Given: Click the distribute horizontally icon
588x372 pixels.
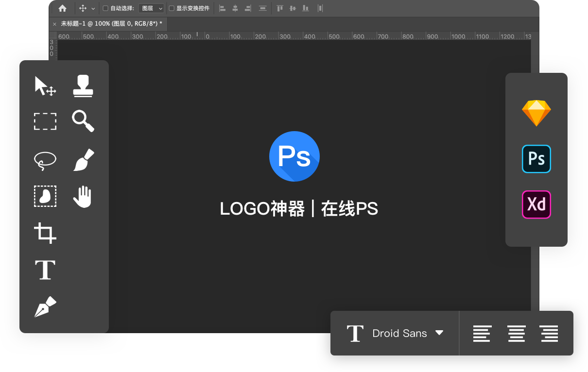Looking at the screenshot, I should 320,8.
